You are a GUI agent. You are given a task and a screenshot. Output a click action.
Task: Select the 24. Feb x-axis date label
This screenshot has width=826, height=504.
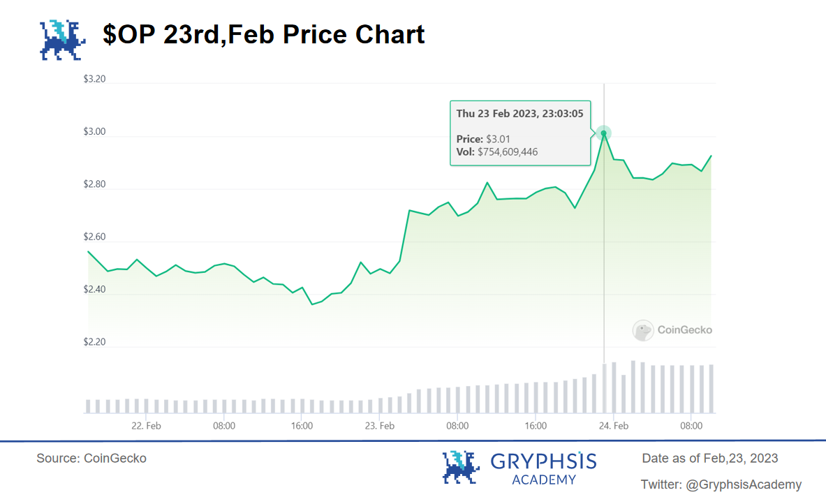pos(614,425)
